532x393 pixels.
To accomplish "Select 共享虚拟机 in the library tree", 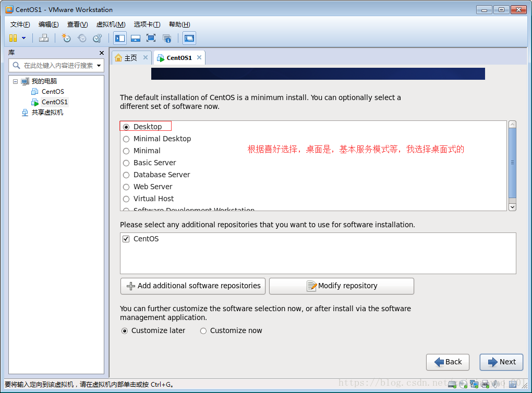I will click(47, 113).
